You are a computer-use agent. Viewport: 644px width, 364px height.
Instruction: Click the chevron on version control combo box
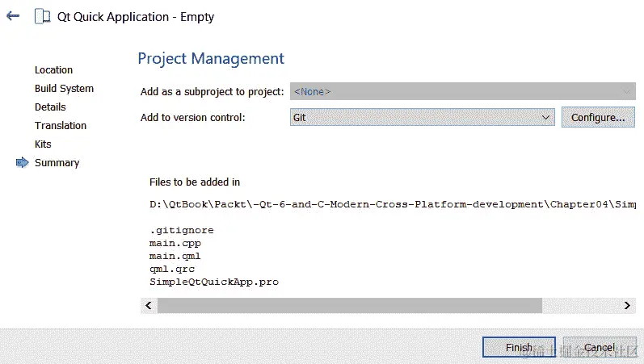coord(545,117)
